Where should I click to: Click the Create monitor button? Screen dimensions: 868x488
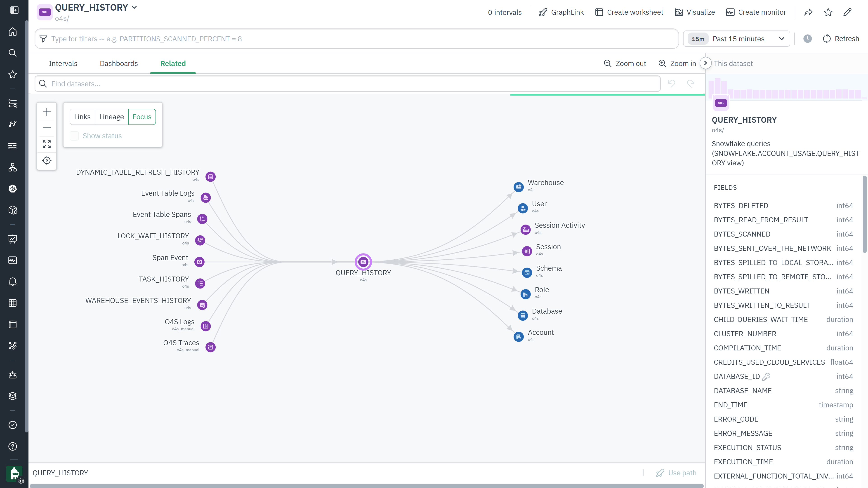756,12
